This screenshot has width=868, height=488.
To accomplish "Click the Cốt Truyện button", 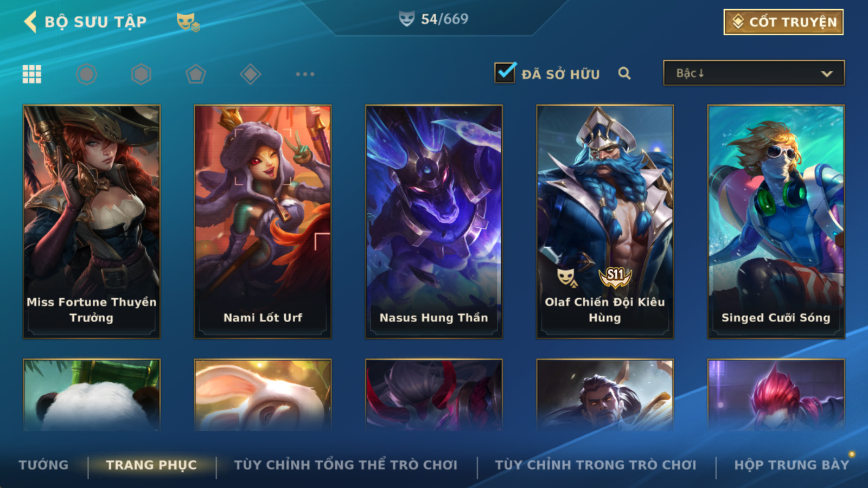I will tap(783, 22).
